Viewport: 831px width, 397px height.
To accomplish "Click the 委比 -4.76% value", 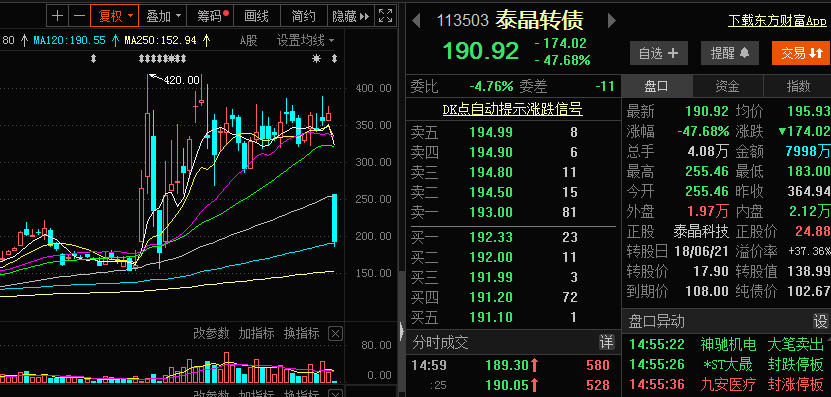I will tap(491, 86).
